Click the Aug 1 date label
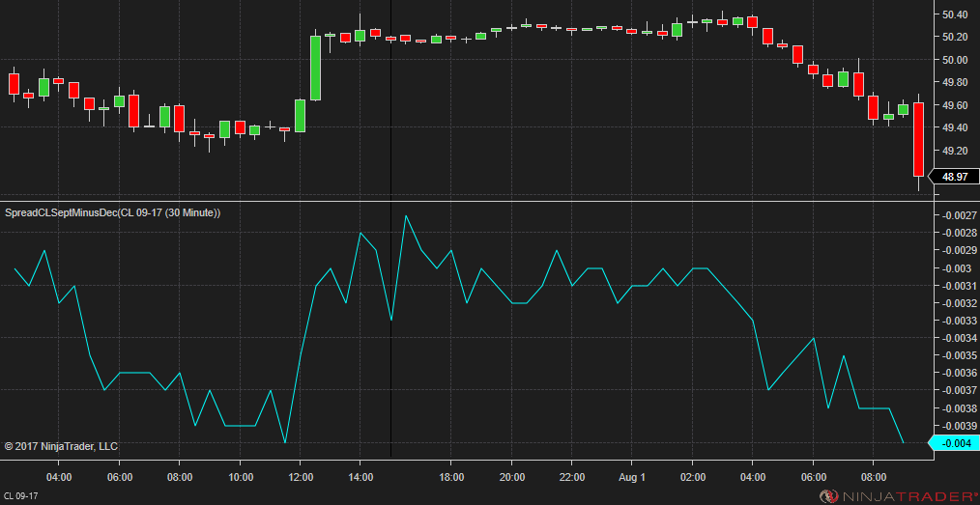Image resolution: width=980 pixels, height=505 pixels. point(632,477)
